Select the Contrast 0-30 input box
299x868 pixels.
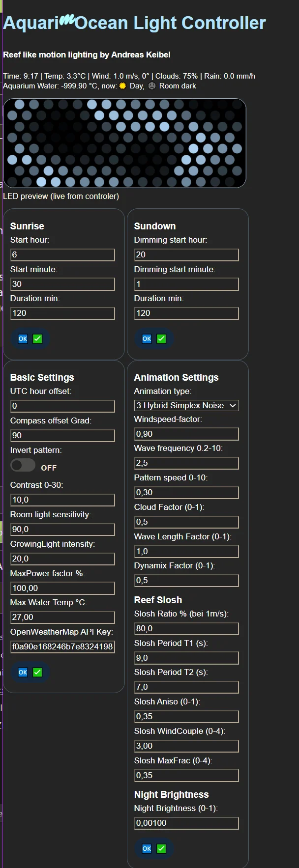pos(62,500)
